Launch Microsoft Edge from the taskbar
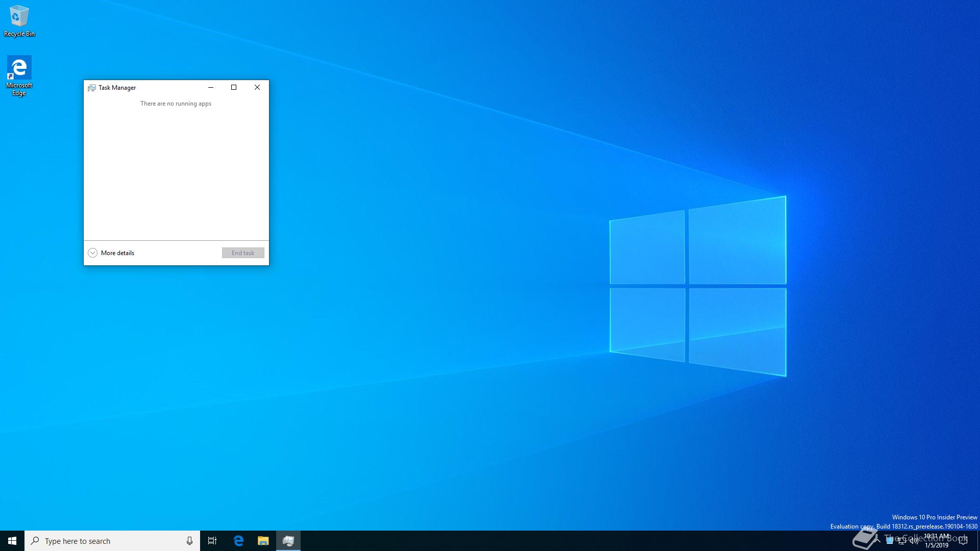The height and width of the screenshot is (551, 980). pos(238,541)
